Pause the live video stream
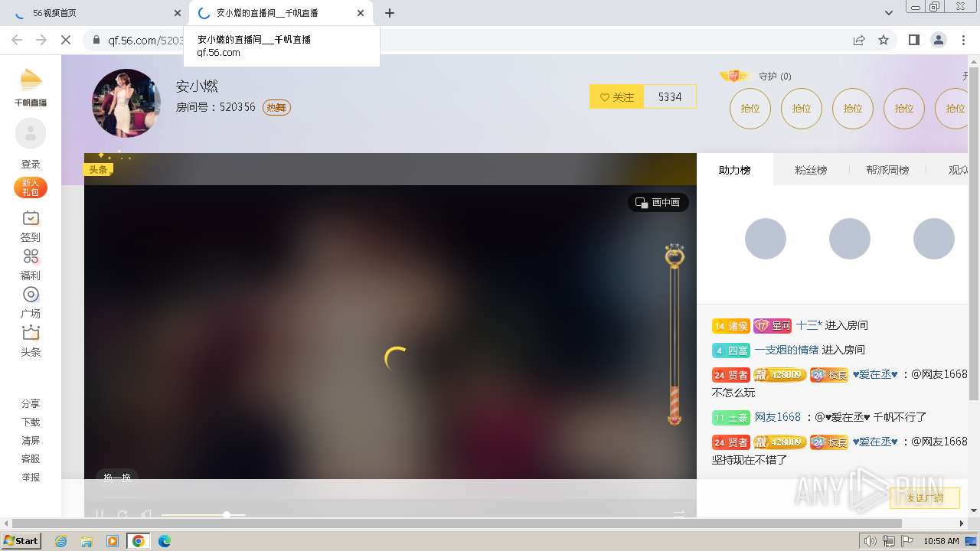 (x=100, y=514)
